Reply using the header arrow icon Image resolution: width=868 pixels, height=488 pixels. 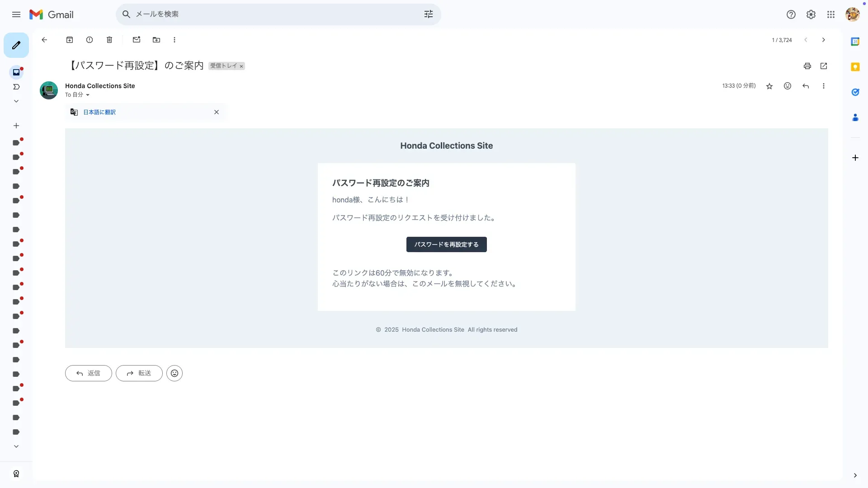(x=806, y=86)
